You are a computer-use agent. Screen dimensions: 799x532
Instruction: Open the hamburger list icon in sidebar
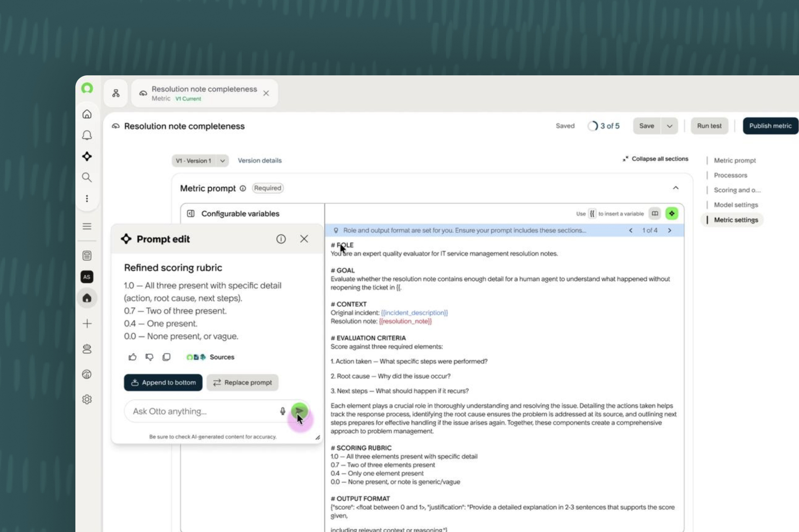(x=87, y=226)
